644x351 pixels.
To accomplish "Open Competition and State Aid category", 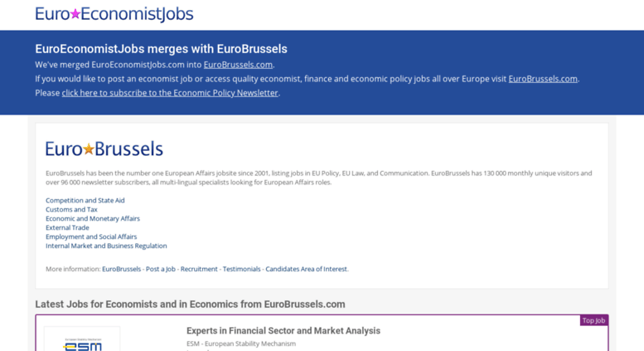I will tap(85, 200).
